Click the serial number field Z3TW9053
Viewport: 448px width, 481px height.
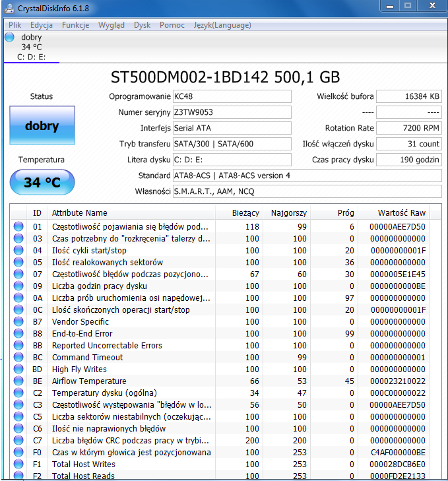tap(232, 112)
